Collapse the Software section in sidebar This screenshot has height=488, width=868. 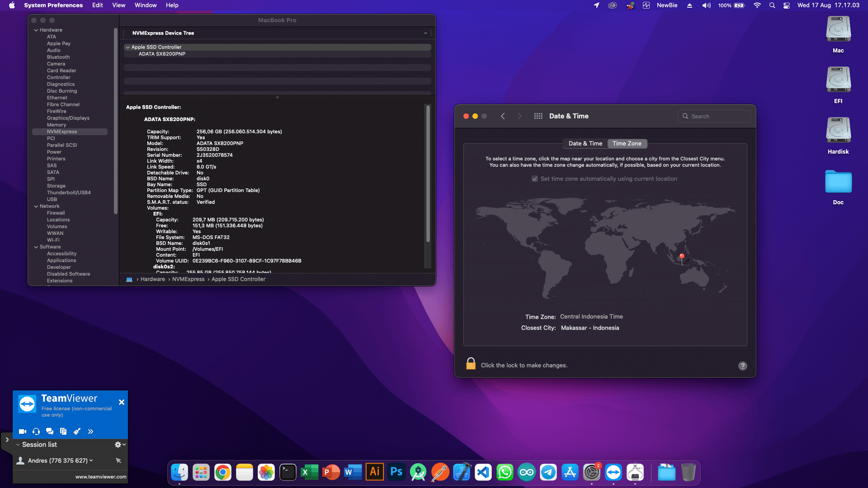pos(36,247)
